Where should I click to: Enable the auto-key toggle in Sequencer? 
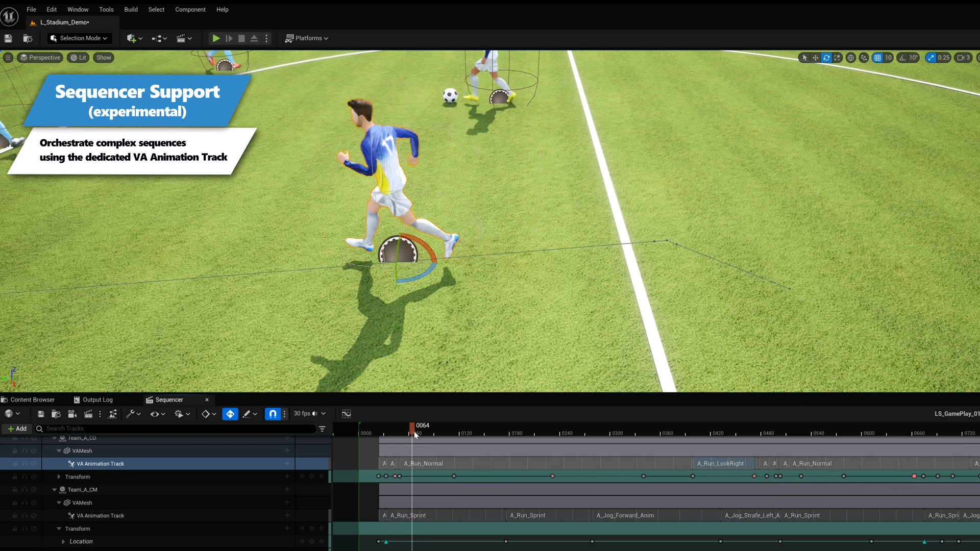[x=230, y=414]
